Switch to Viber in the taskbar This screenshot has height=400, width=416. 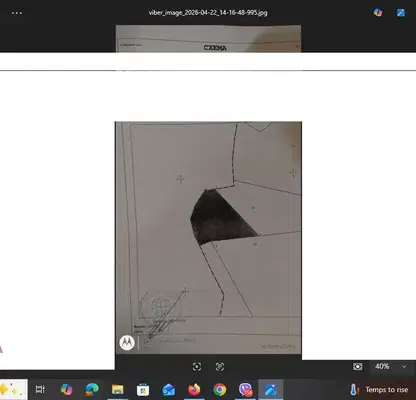tap(245, 389)
